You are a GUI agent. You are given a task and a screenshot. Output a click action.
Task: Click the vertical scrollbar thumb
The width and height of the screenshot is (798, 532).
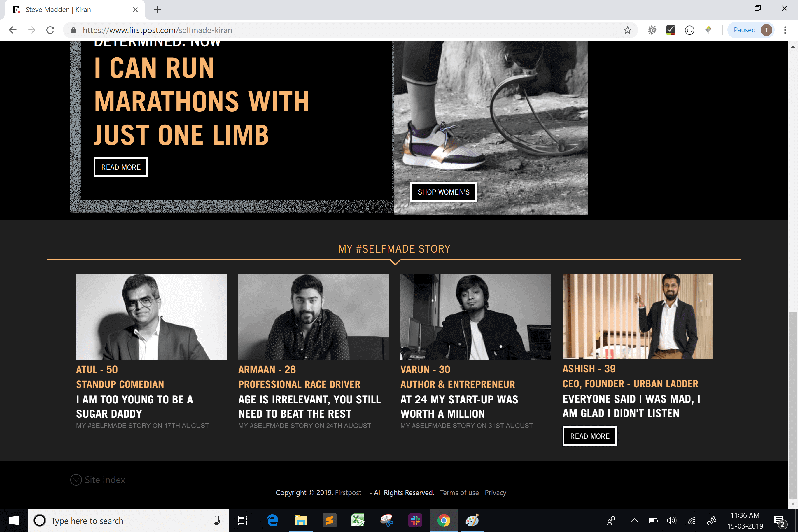(x=793, y=405)
